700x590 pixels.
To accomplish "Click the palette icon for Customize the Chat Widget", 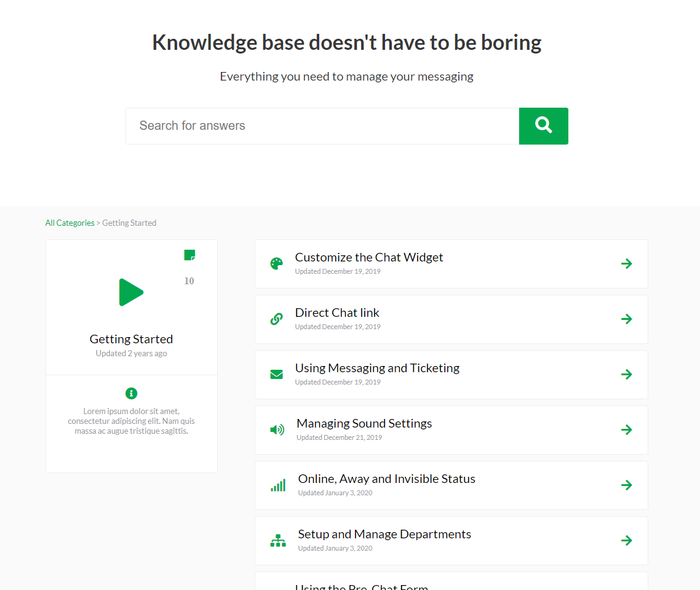I will [x=276, y=263].
